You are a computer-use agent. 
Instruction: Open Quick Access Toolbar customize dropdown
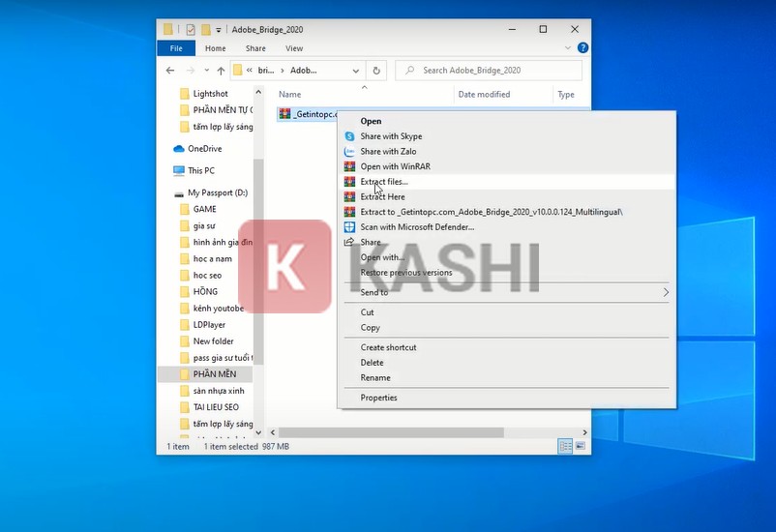pyautogui.click(x=219, y=30)
